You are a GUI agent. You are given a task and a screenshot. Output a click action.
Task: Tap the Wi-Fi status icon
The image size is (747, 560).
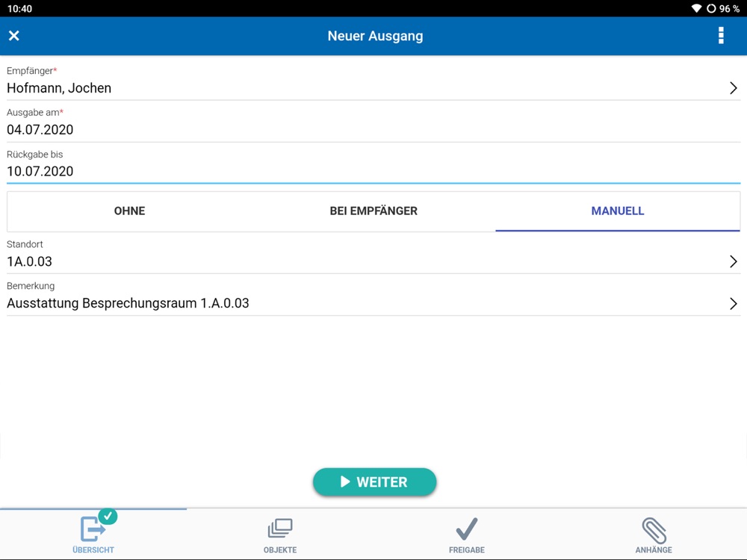click(x=696, y=8)
